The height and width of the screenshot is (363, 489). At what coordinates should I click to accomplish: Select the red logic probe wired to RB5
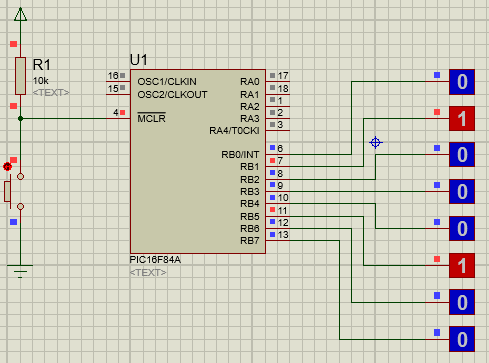point(462,266)
